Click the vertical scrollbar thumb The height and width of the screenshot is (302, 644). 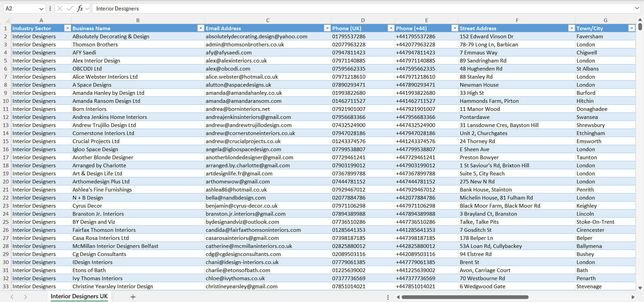pos(640,27)
